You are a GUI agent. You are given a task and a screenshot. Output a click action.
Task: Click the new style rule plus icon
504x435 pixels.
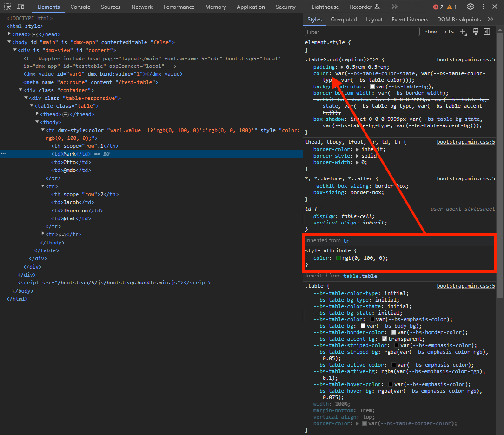(463, 32)
